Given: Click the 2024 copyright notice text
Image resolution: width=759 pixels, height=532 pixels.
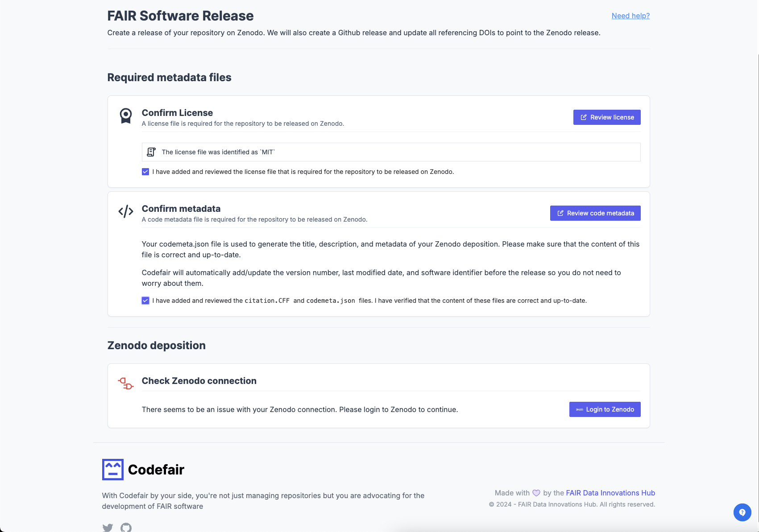Looking at the screenshot, I should click(572, 504).
